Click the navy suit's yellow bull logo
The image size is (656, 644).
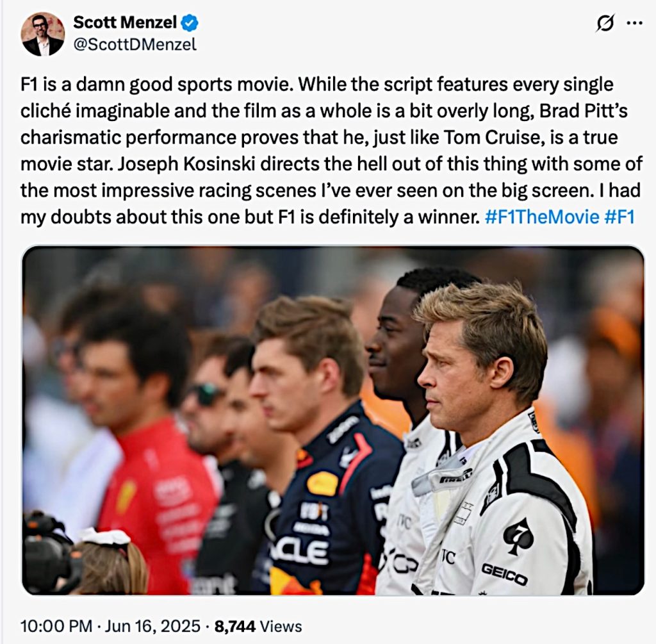323,484
